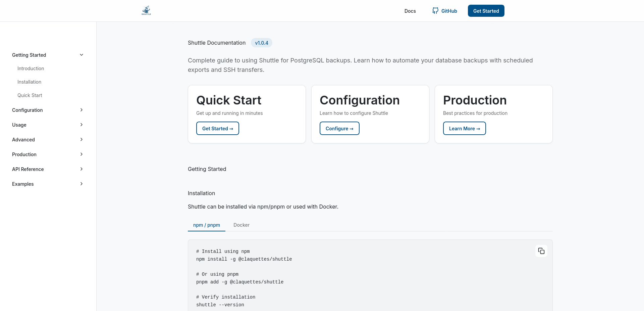Open the Quick Start sidebar page

[x=30, y=95]
